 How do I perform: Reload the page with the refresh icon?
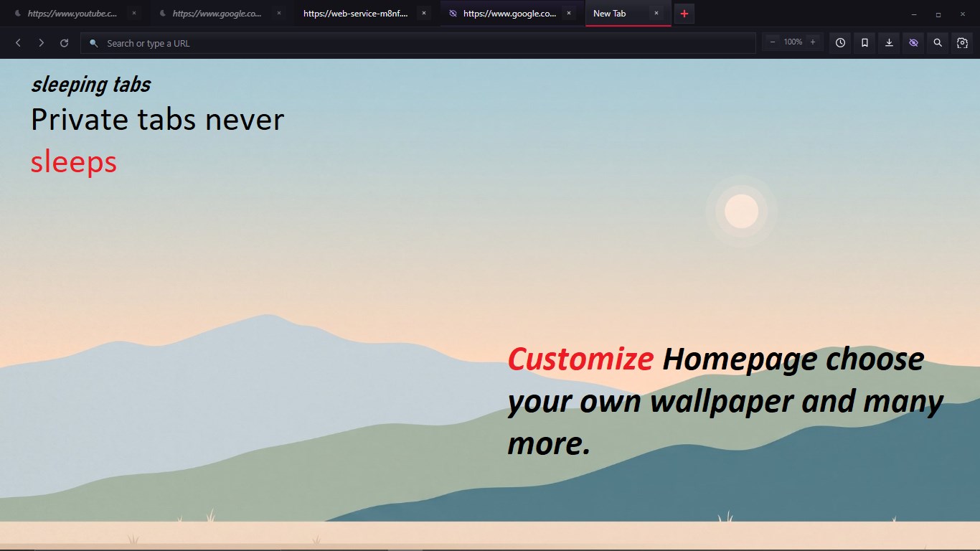pyautogui.click(x=65, y=43)
